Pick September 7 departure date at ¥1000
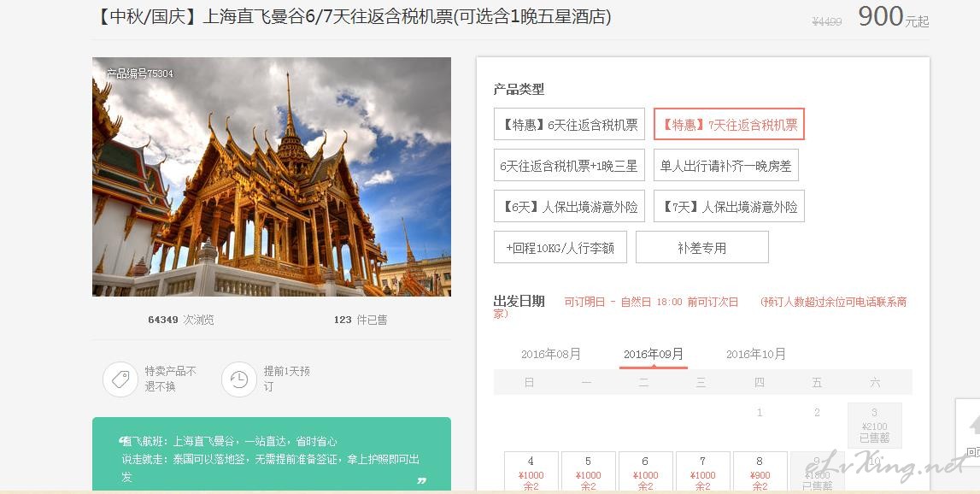Screen dimensions: 980x494 (x=703, y=472)
